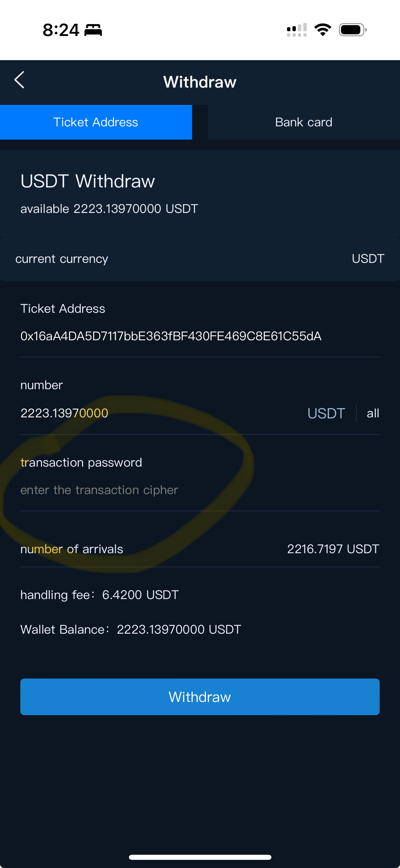
Task: Tap the available USDT balance text
Action: [109, 209]
